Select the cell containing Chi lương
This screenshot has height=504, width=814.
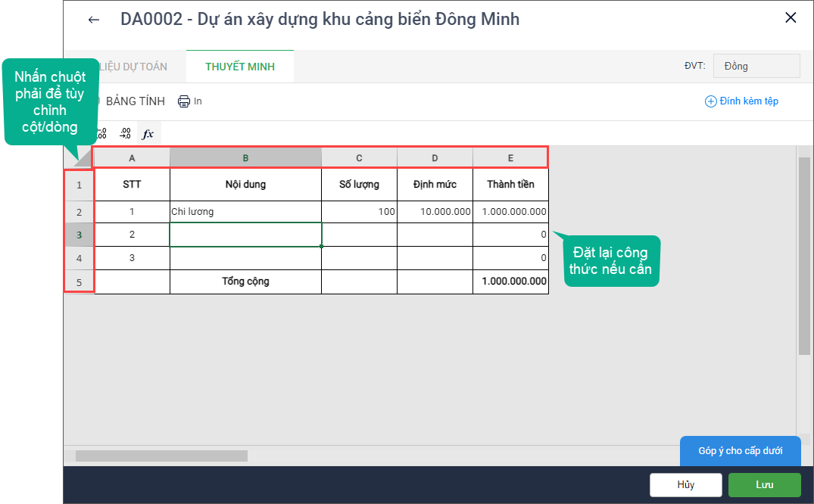(245, 212)
